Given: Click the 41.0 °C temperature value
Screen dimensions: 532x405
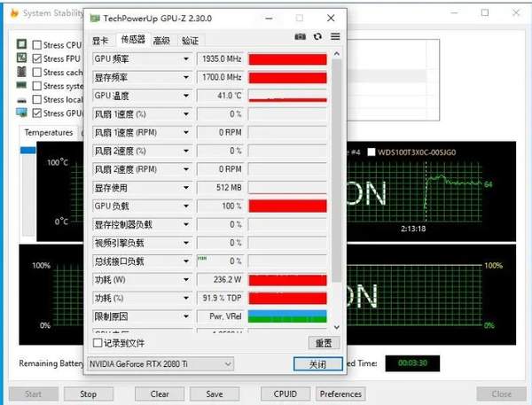Looking at the screenshot, I should (x=222, y=96).
